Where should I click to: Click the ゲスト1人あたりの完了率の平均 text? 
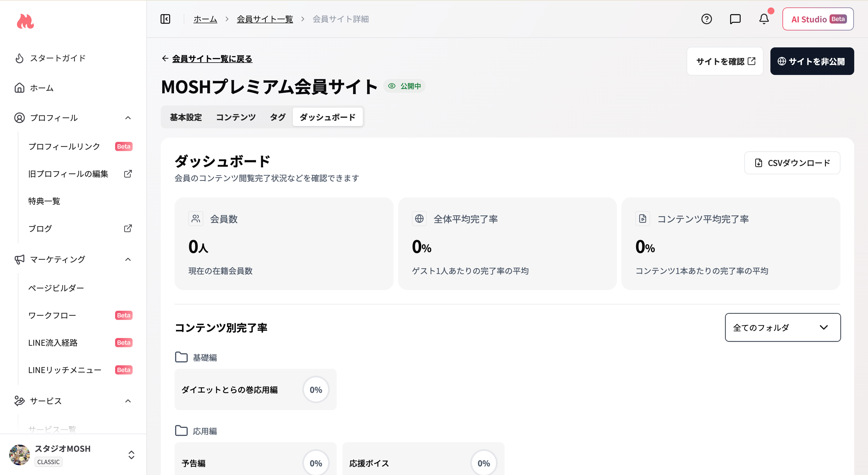coord(470,271)
